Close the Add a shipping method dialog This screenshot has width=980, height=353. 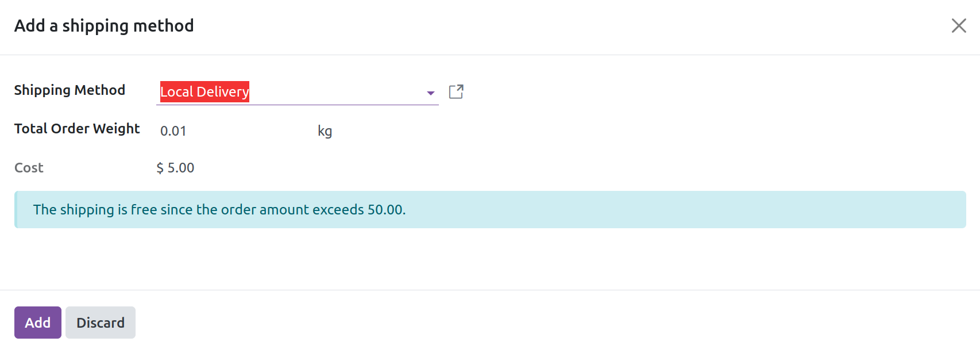point(958,26)
